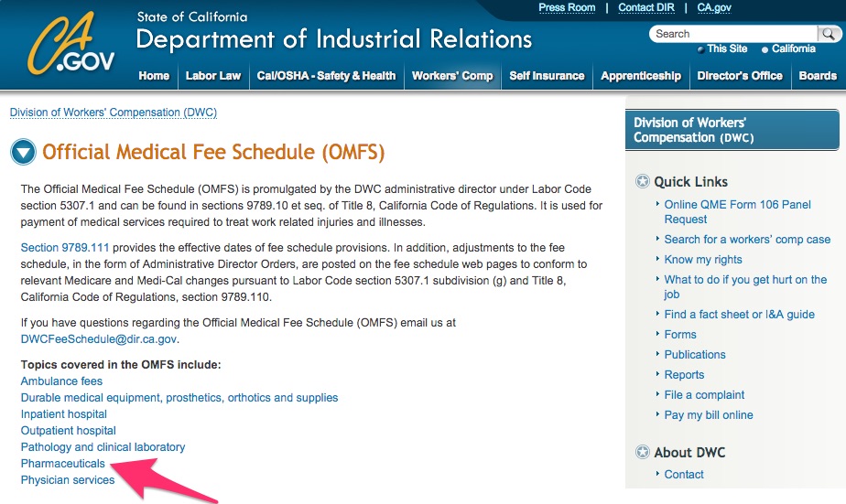Click the DWCFeeSchedule@dir.ca.gov email link
This screenshot has width=846, height=504.
coord(99,339)
